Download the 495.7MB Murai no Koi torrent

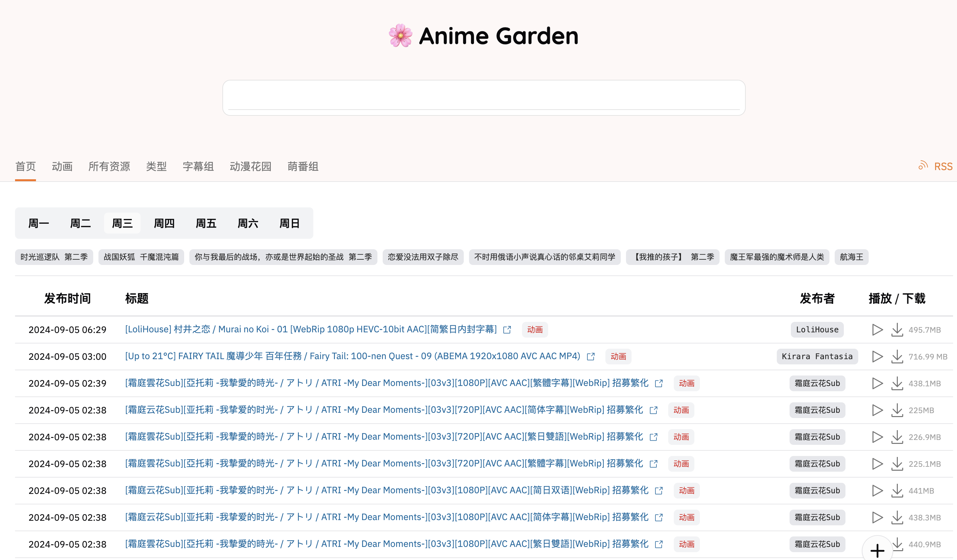pyautogui.click(x=897, y=330)
